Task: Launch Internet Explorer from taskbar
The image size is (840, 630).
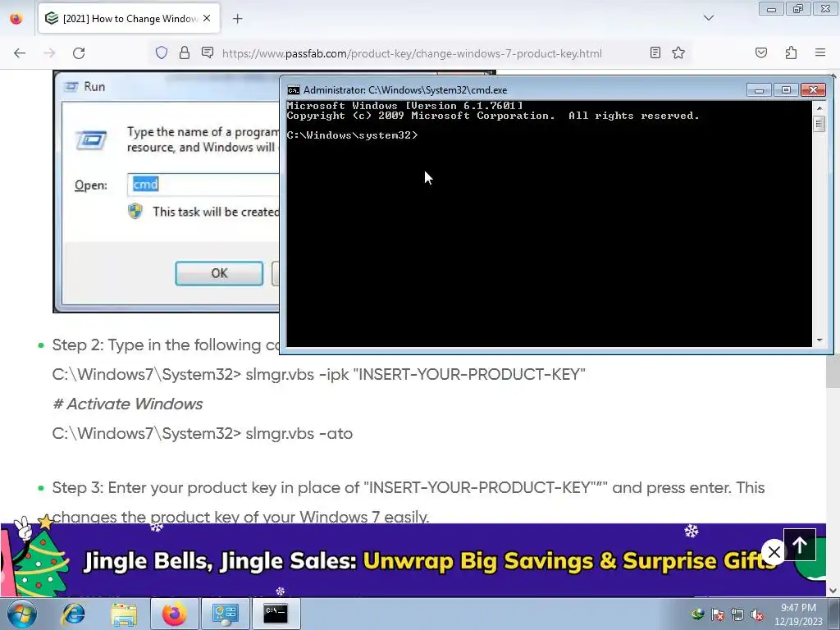Action: pyautogui.click(x=73, y=614)
